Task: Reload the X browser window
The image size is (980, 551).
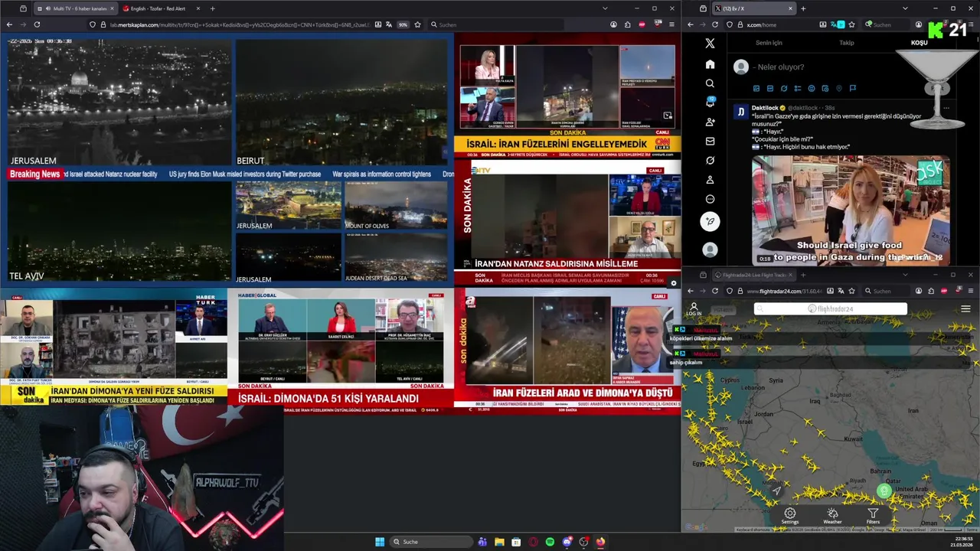Action: (x=716, y=24)
